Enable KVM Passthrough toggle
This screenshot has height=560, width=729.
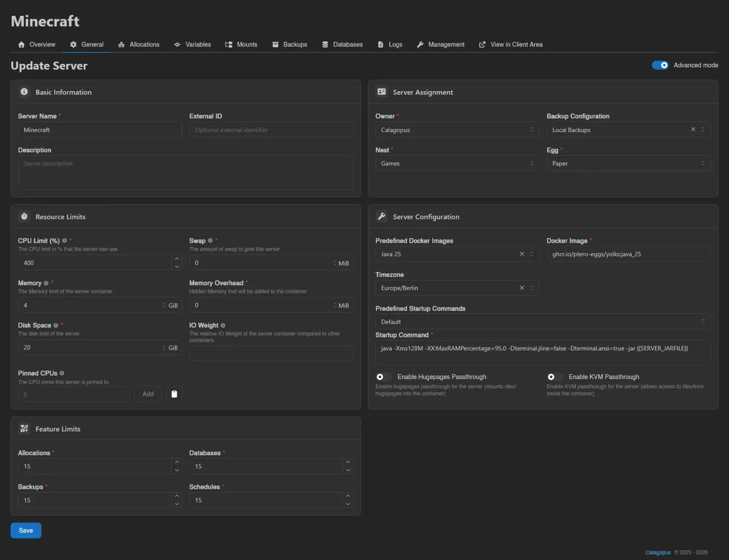point(555,377)
